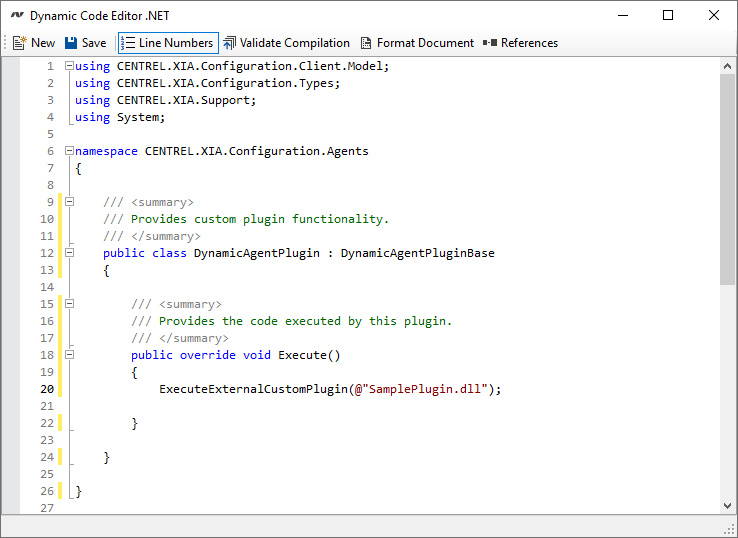This screenshot has height=538, width=738.
Task: Click "DynamicAgentPlugin" class name on line 12
Action: click(x=257, y=253)
